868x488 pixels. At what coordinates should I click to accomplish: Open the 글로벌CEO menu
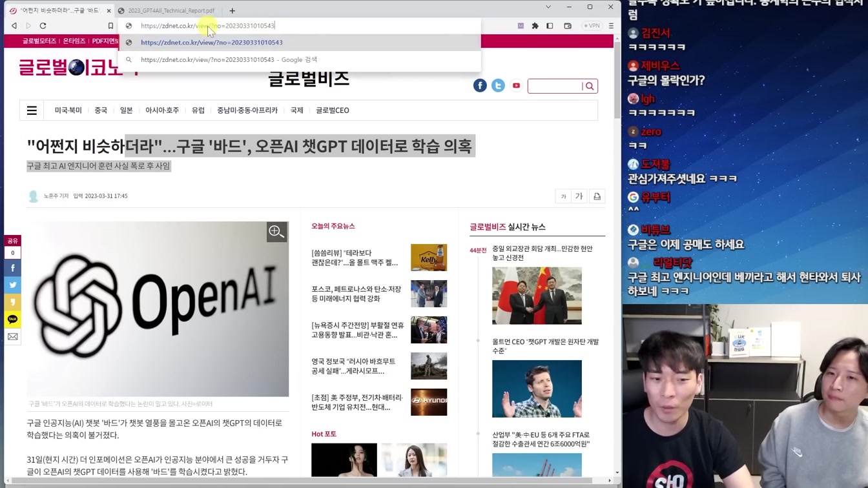333,110
